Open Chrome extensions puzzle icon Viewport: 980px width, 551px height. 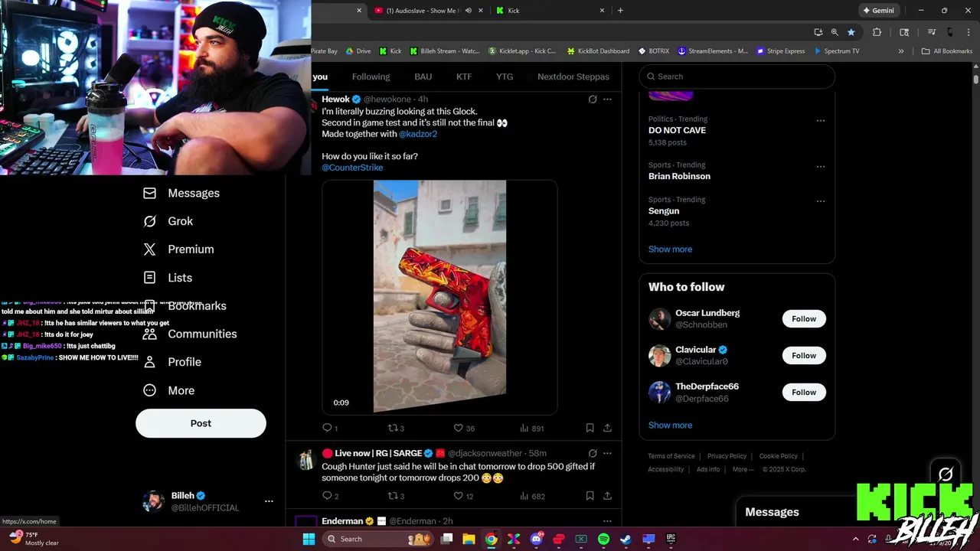pos(877,32)
